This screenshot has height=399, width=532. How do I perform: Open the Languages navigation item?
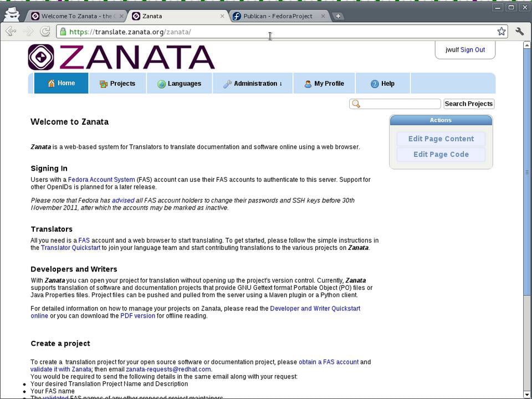click(180, 84)
